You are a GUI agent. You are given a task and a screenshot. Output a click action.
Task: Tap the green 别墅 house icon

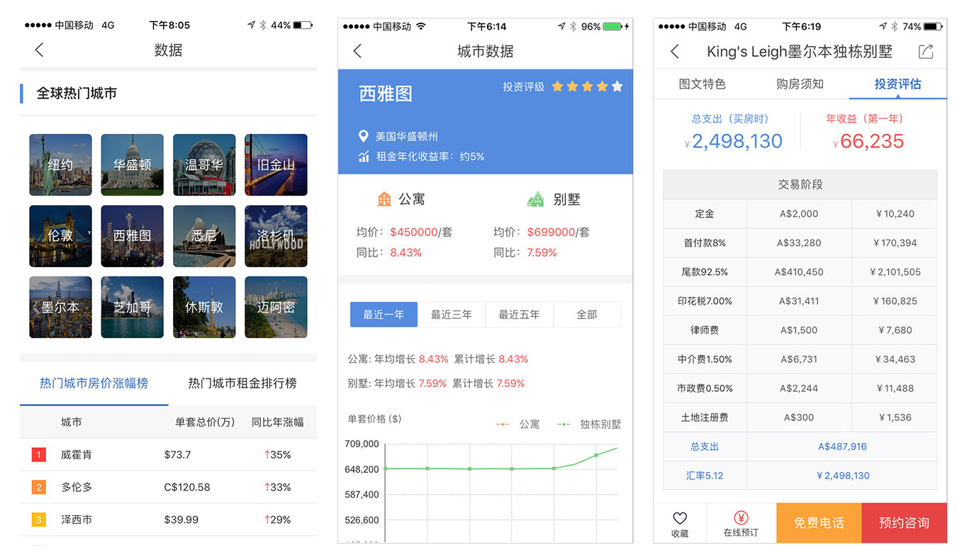click(535, 199)
